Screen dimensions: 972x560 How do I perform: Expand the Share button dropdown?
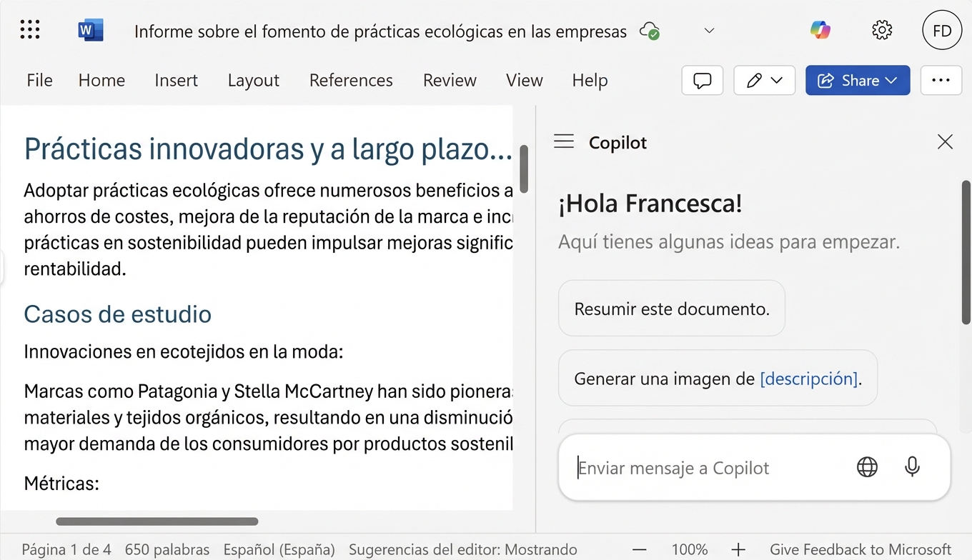coord(891,80)
